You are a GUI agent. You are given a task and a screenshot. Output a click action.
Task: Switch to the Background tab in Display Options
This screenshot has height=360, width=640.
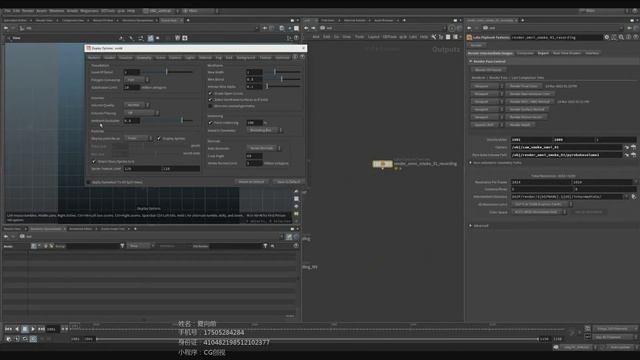[246, 58]
